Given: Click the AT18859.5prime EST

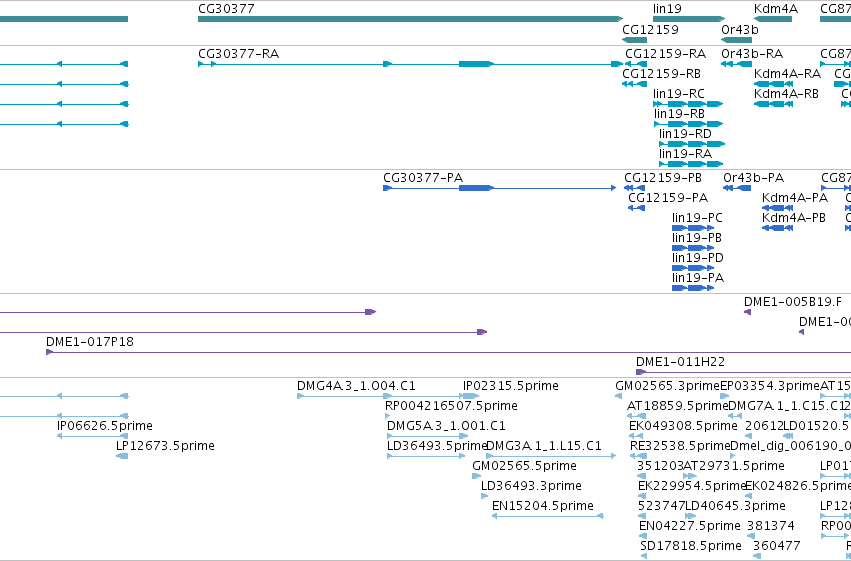Looking at the screenshot, I should (x=636, y=417).
